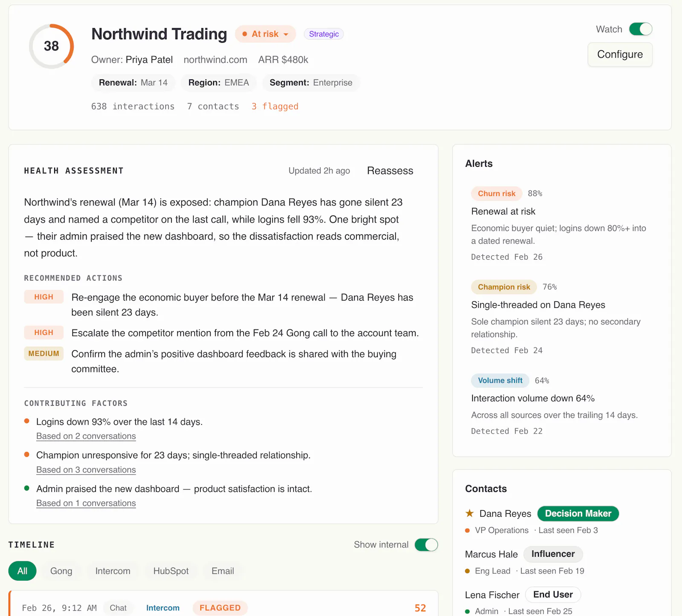
Task: Click the Champion risk alert tag
Action: [x=504, y=287]
